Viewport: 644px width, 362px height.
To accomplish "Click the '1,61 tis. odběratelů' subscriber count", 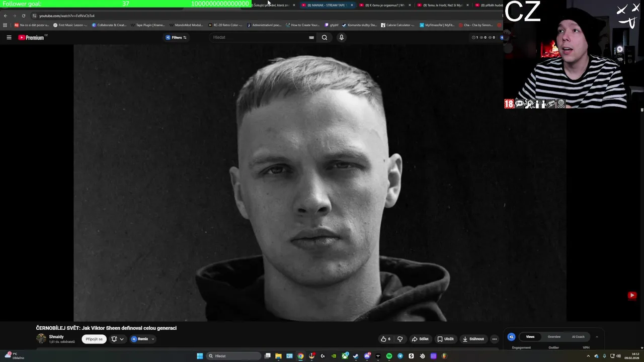I will tap(62, 342).
